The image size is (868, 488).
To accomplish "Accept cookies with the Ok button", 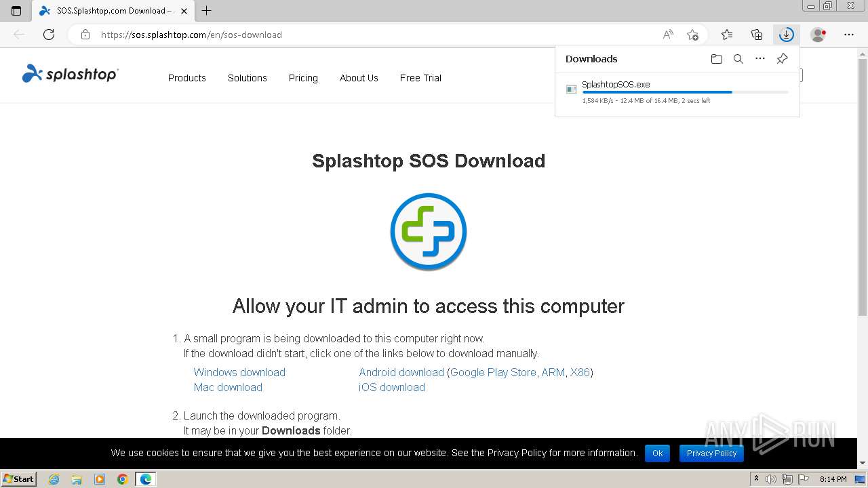I will point(658,453).
